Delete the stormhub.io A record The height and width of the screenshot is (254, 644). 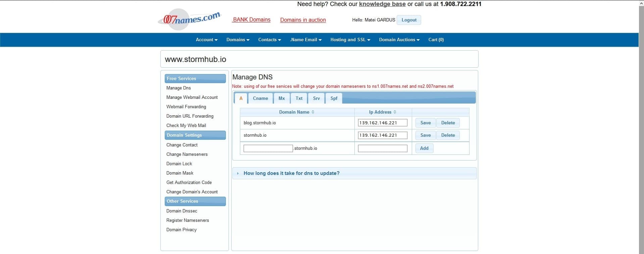coord(448,135)
